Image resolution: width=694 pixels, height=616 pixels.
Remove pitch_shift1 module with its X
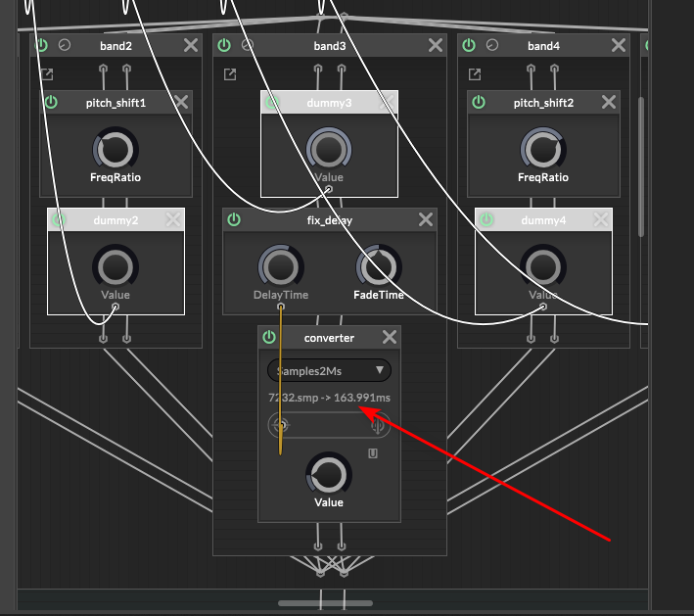(181, 102)
